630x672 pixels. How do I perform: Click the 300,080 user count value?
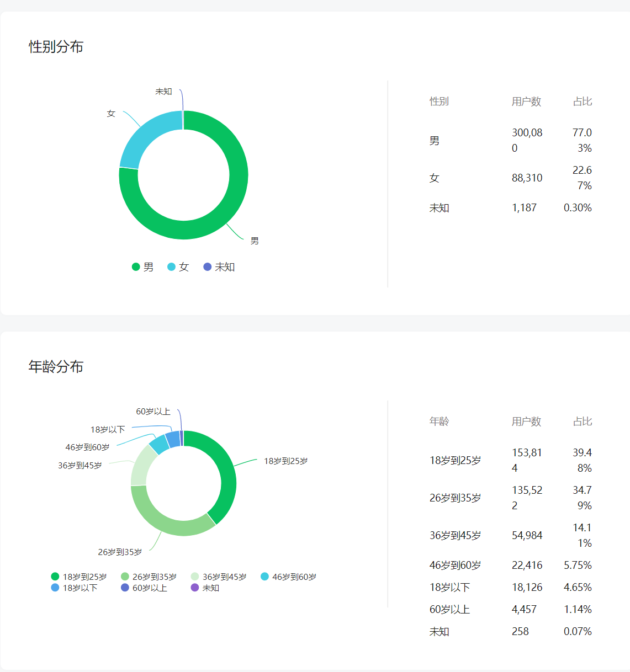pyautogui.click(x=527, y=141)
